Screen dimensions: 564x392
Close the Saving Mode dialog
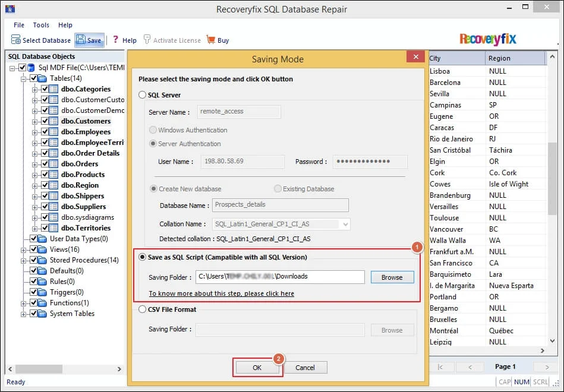point(416,57)
